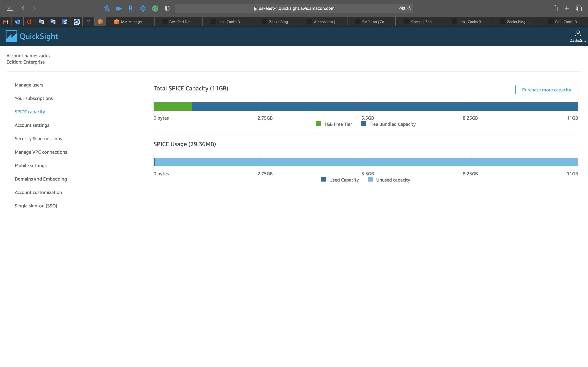
Task: Toggle the Safari sidebar panel
Action: pyautogui.click(x=10, y=8)
